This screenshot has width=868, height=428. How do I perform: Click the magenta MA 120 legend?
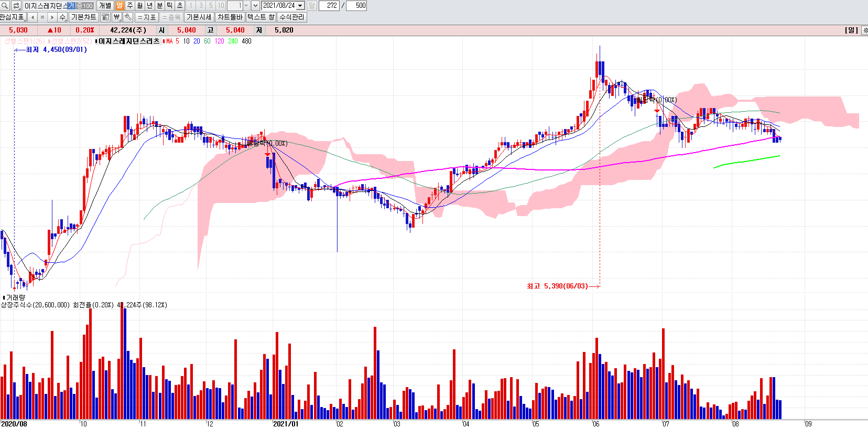click(219, 41)
